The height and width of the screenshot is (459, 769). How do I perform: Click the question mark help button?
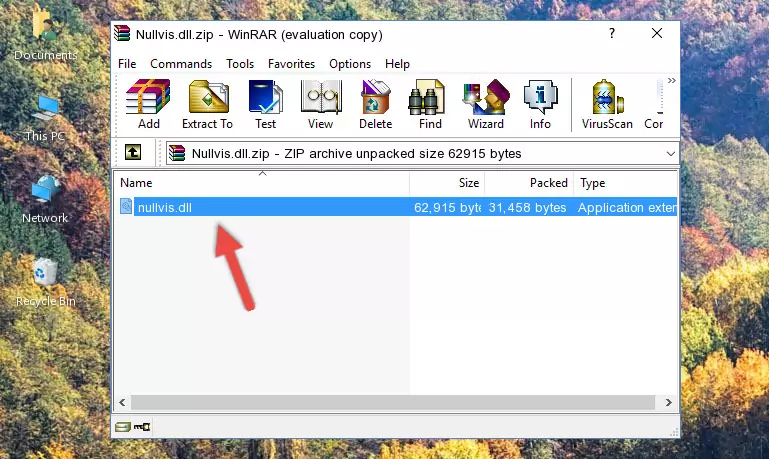pyautogui.click(x=612, y=33)
